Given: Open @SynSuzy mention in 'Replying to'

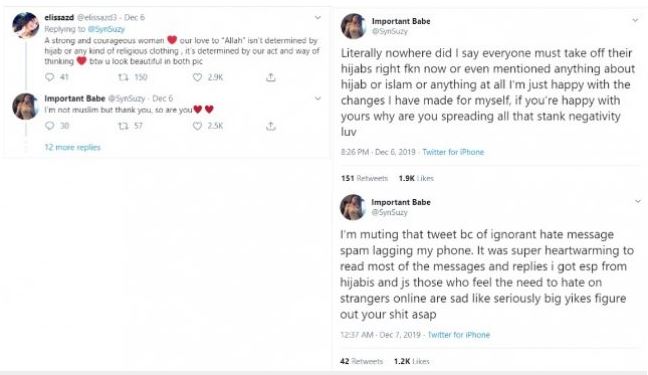Looking at the screenshot, I should (x=106, y=29).
